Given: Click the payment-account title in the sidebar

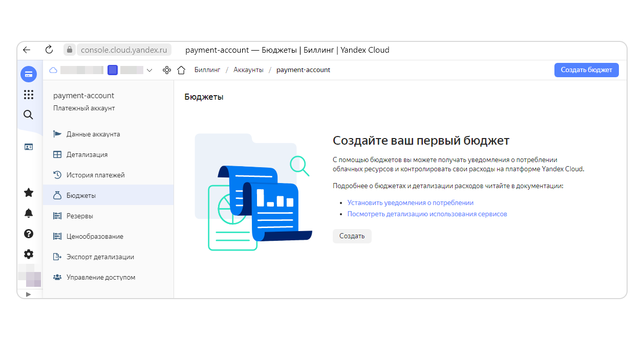Looking at the screenshot, I should coord(83,96).
